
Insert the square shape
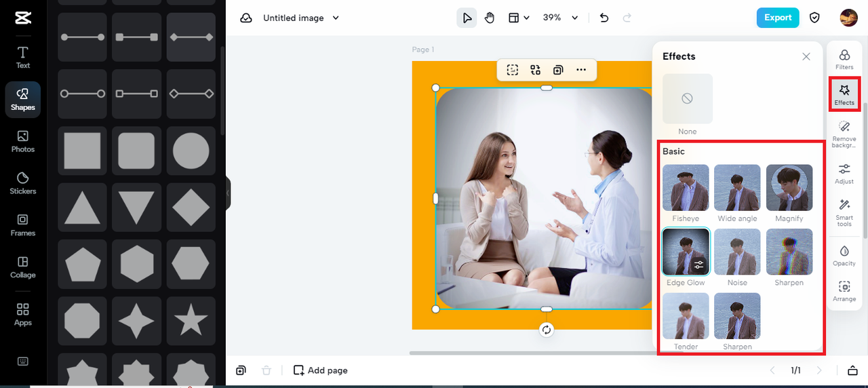click(82, 151)
